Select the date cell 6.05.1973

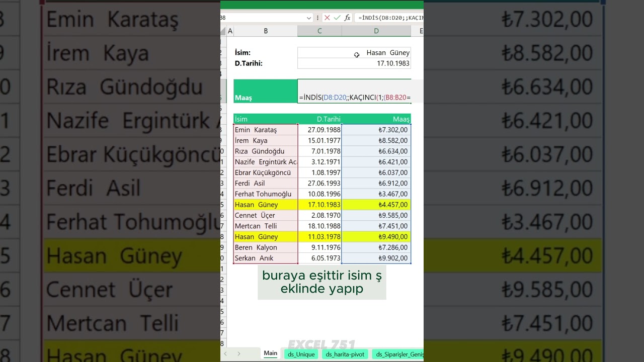tap(319, 258)
